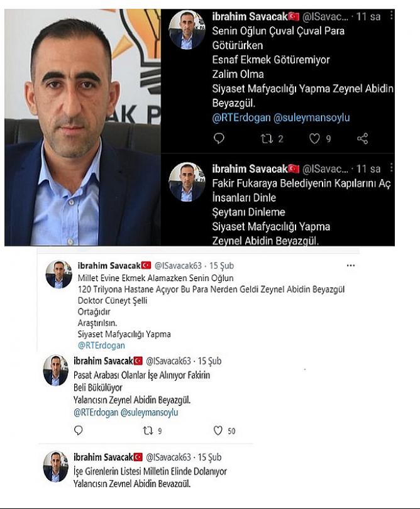Click profile avatar of first dark tweet
Screen dimensions: 420x509
(x=187, y=30)
